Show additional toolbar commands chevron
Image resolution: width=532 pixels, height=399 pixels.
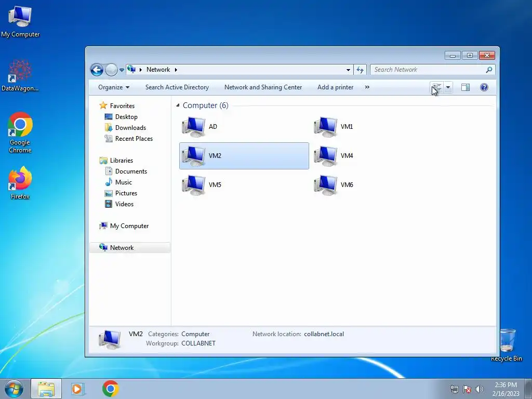click(x=367, y=87)
